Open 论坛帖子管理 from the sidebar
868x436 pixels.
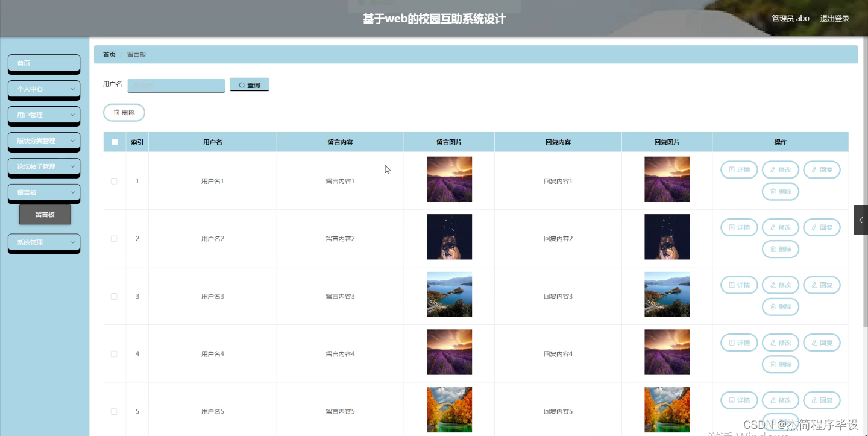(x=43, y=167)
